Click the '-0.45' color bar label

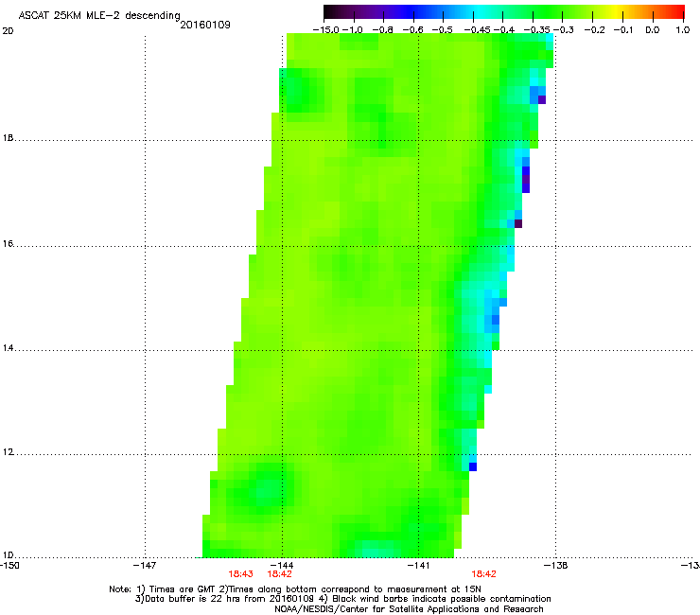click(478, 30)
